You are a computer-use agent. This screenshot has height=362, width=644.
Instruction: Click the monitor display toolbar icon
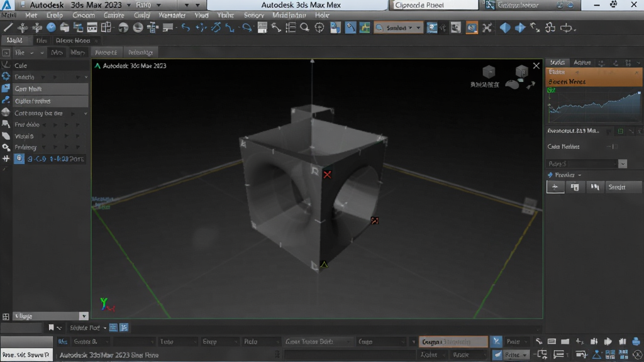[x=167, y=28]
